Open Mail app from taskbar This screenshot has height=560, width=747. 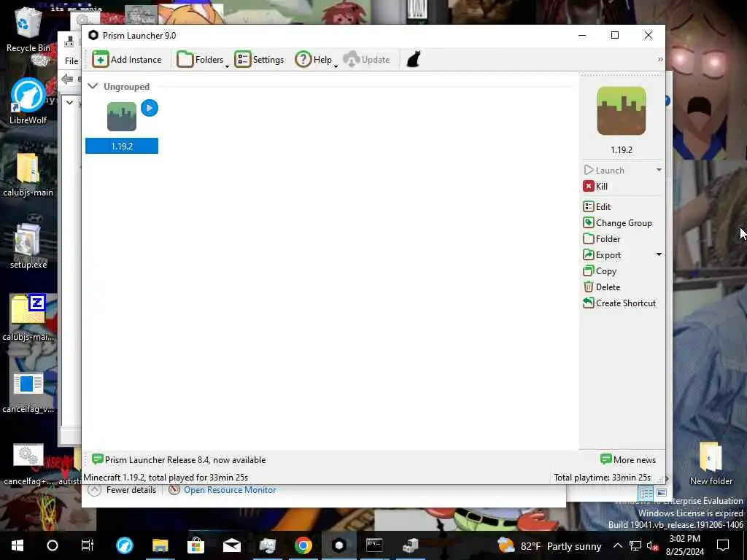pos(231,545)
